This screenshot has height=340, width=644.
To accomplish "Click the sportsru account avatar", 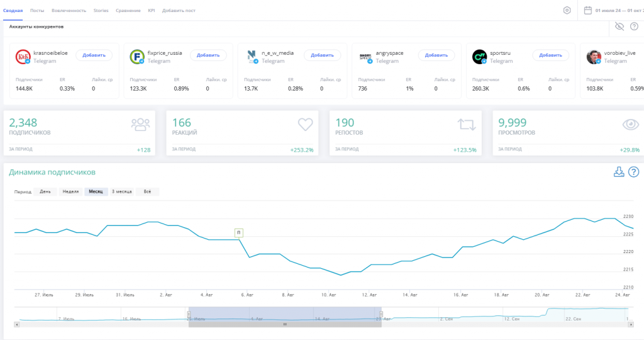I will click(x=479, y=57).
